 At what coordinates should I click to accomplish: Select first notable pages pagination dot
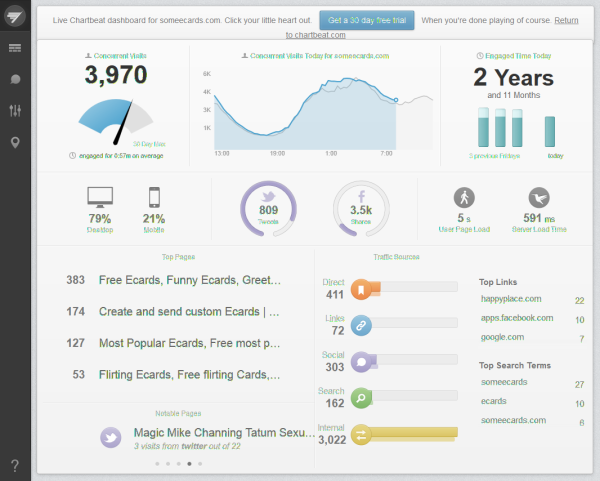(x=157, y=464)
